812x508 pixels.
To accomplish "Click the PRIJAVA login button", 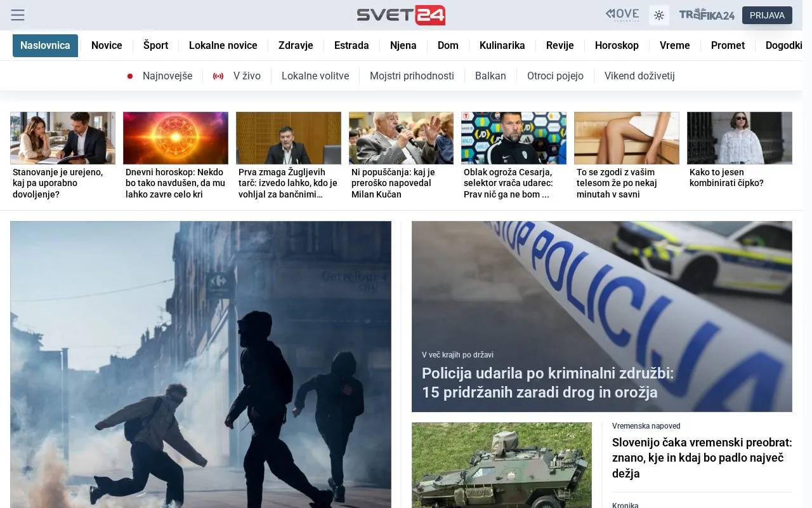I will coord(767,15).
